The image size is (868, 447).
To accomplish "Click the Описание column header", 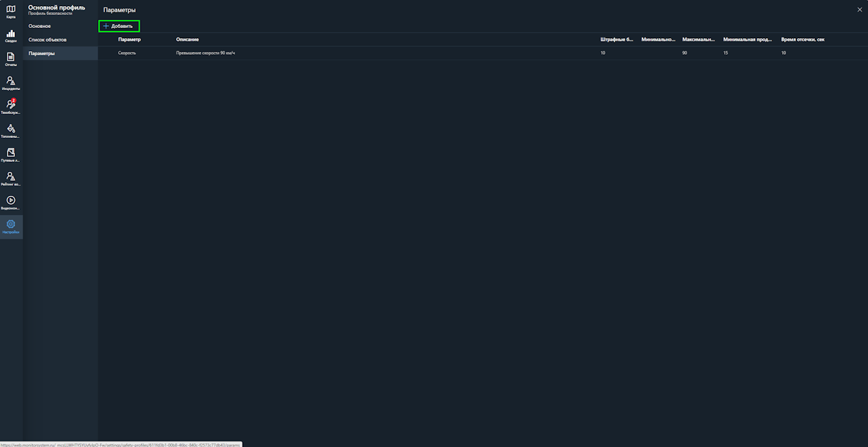I will 188,40.
